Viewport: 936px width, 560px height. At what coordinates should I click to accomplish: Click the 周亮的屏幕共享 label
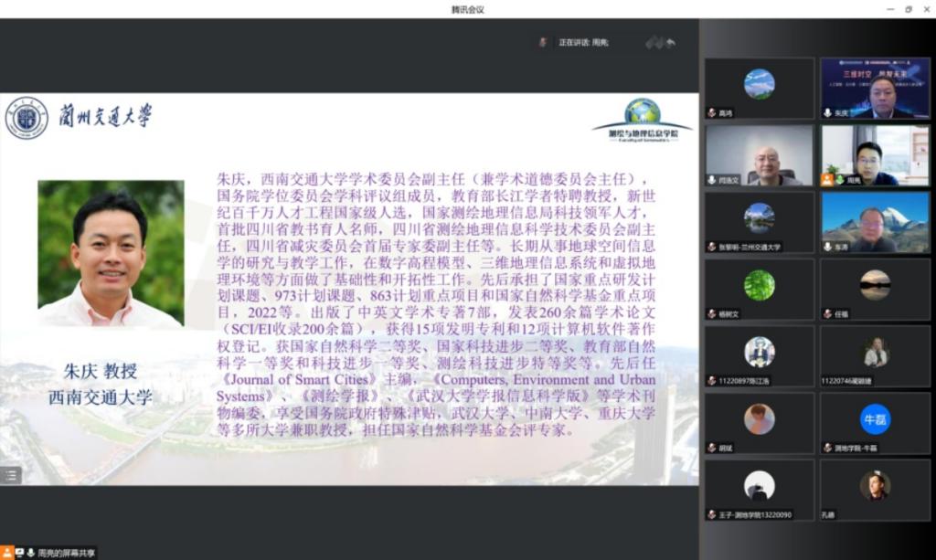(x=66, y=553)
